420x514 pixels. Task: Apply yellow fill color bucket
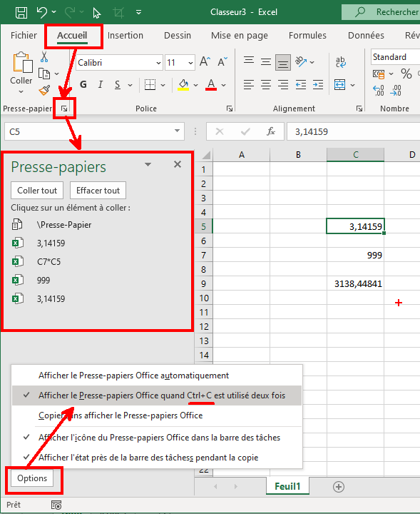(183, 84)
